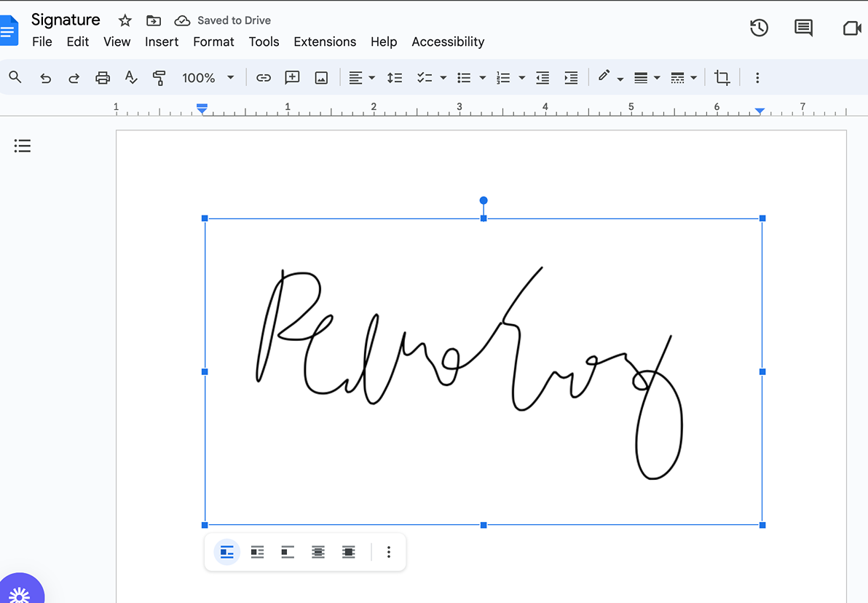Select Wrap text image option
Screen dimensions: 868x603
pos(257,552)
